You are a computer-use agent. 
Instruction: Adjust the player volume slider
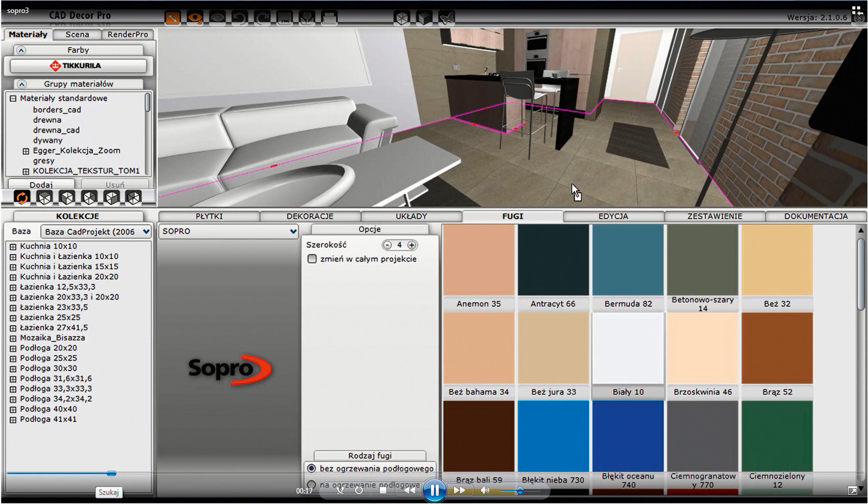tap(520, 490)
